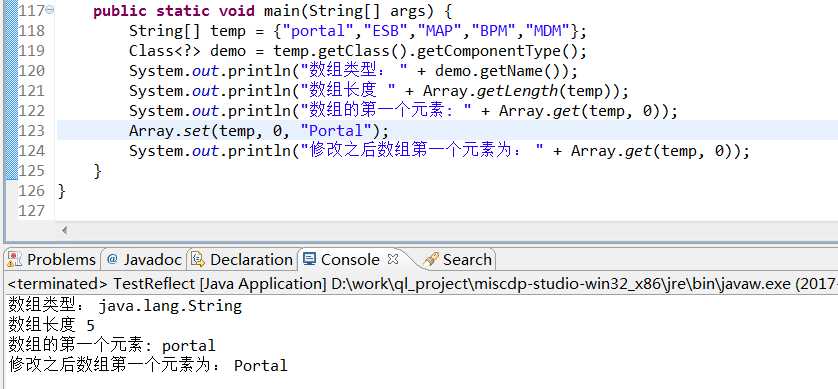Click line number 127
The width and height of the screenshot is (838, 389).
(x=32, y=211)
